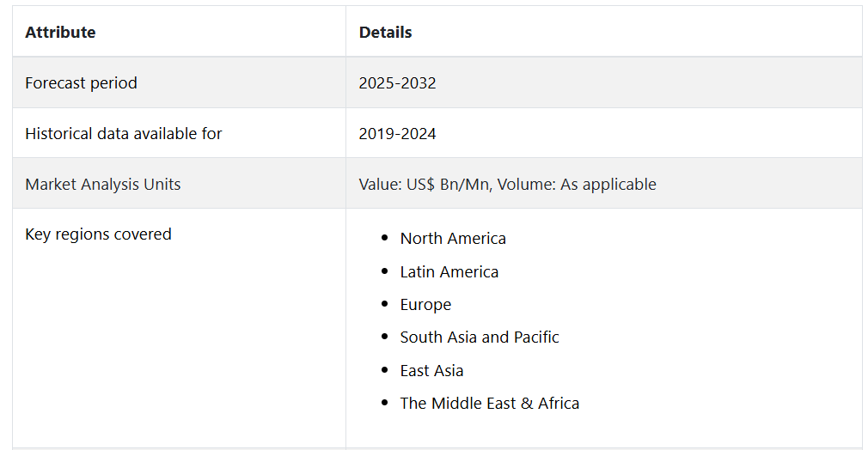Select Historical data available for label
This screenshot has height=450, width=868.
point(123,134)
